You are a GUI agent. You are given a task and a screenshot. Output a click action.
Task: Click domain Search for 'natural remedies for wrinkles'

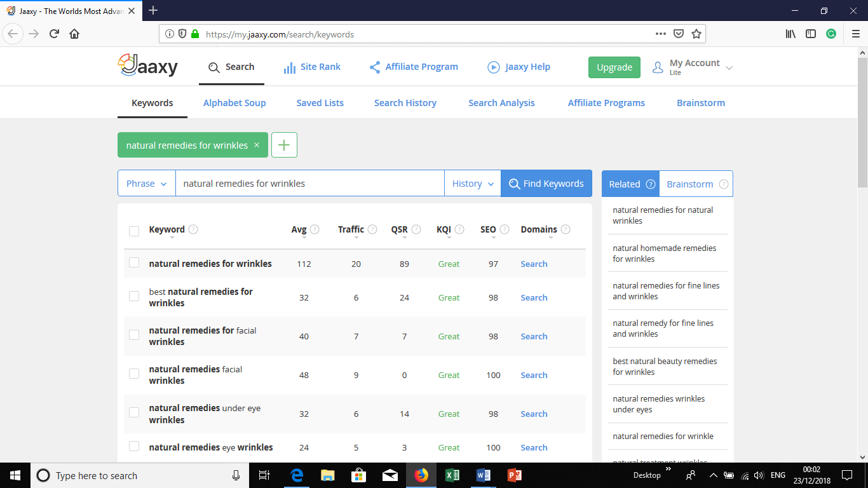pos(534,264)
